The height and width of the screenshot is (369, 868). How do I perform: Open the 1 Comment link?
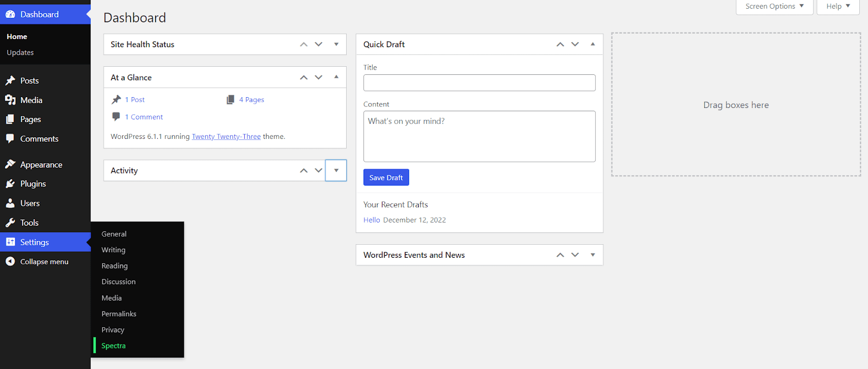pyautogui.click(x=144, y=117)
